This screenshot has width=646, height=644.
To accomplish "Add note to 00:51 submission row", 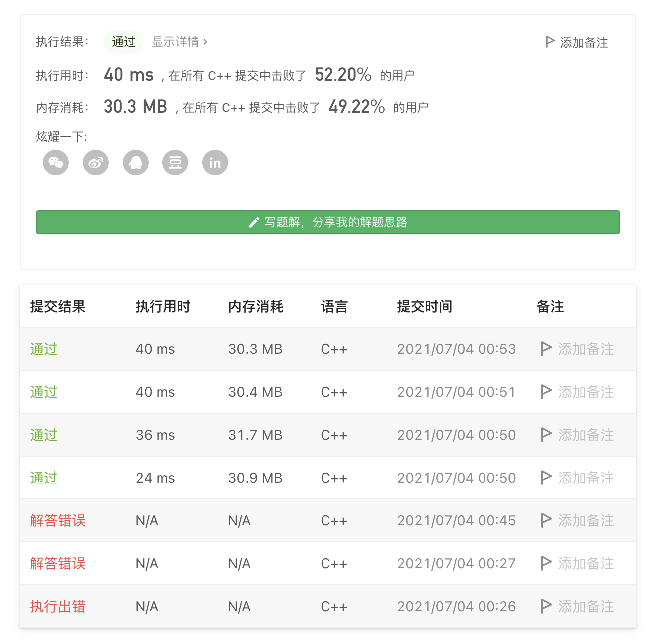I will [585, 392].
